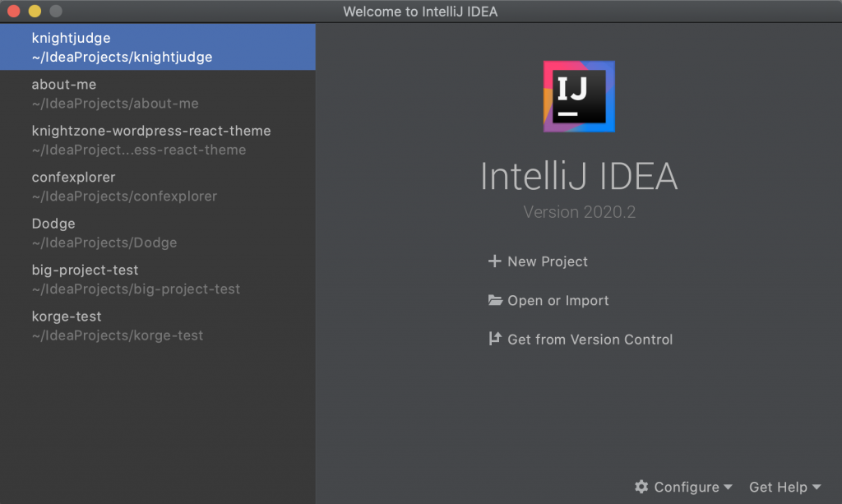Open the confexplorer project
Viewport: 842px width, 504px height.
point(157,187)
